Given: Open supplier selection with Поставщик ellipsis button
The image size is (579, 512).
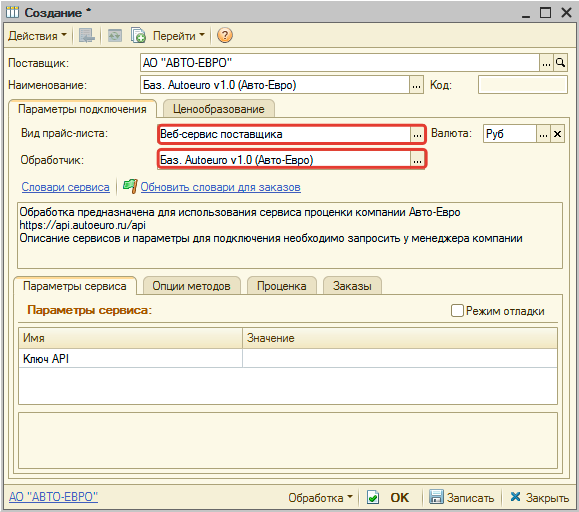Looking at the screenshot, I should coord(546,63).
